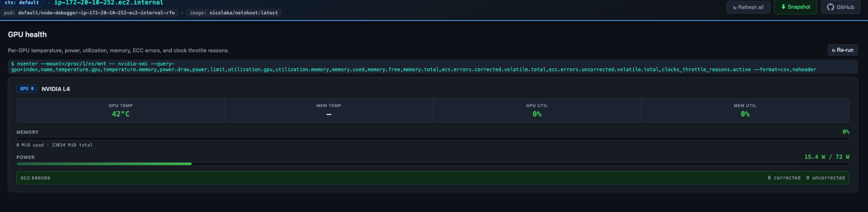The height and width of the screenshot is (212, 868).
Task: Click the power draw progress bar
Action: 433,164
